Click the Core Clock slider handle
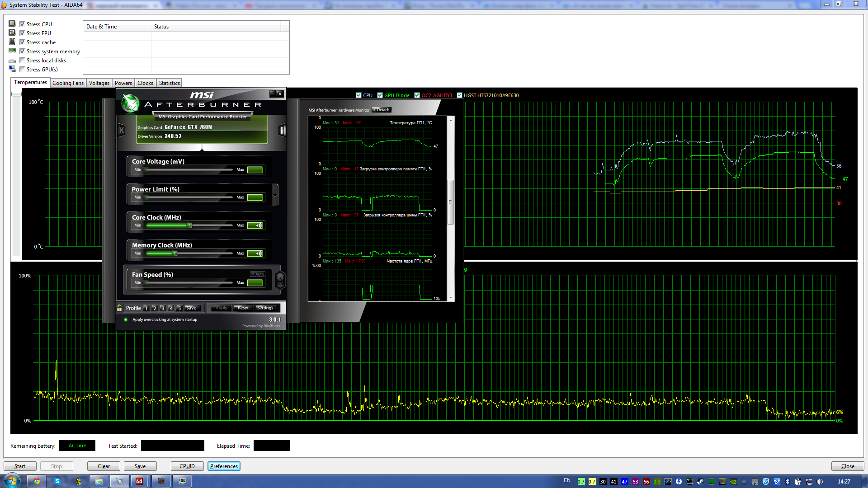The width and height of the screenshot is (868, 488). coord(189,225)
